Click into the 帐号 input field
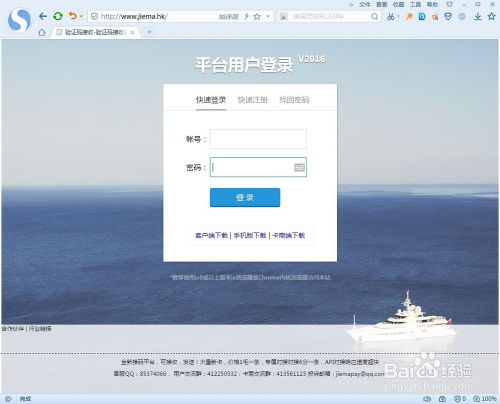 tap(258, 139)
